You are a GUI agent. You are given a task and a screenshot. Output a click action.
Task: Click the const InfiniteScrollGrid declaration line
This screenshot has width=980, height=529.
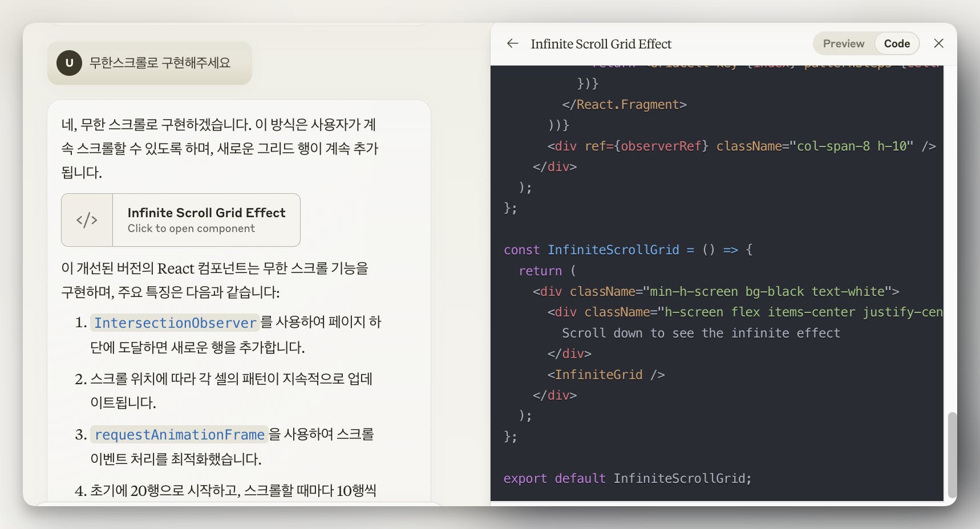click(x=628, y=250)
